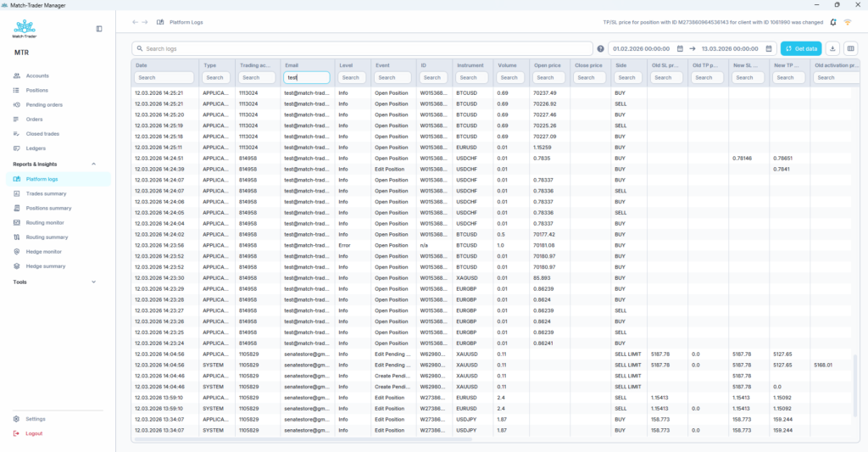Screen dimensions: 868x452
Task: Open the start date calendar picker
Action: [680, 49]
